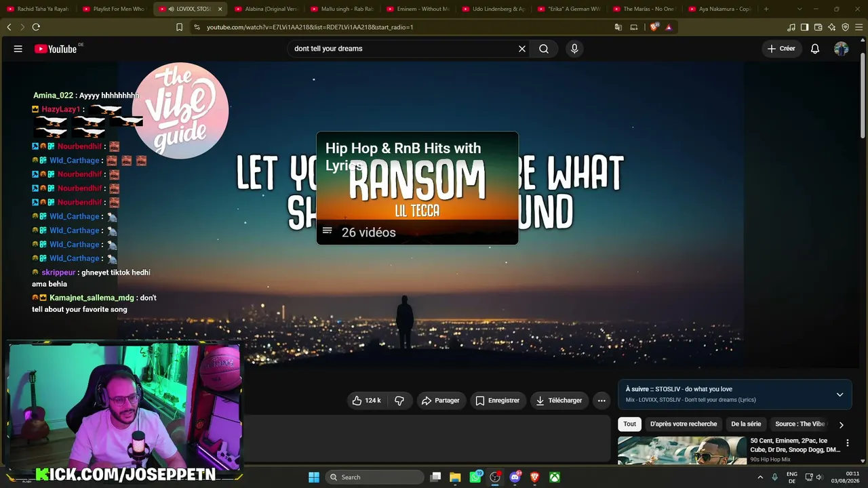Close the LOVIXX, STOSLIV tab
This screenshot has width=868, height=488.
(220, 9)
